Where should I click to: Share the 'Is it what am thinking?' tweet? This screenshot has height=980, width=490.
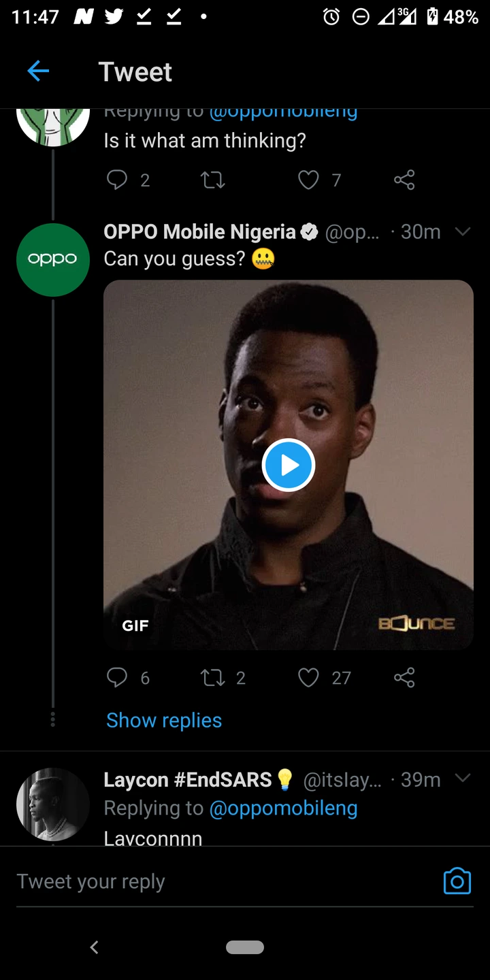click(404, 180)
